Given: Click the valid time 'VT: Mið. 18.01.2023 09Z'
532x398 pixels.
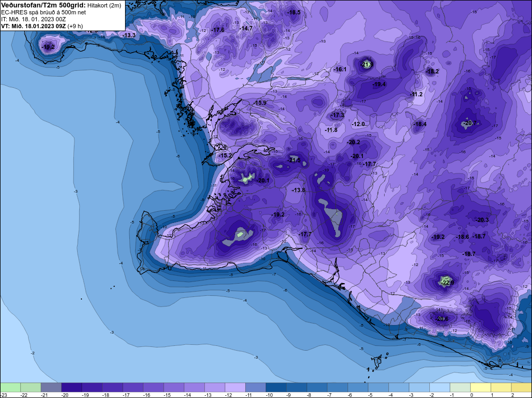Looking at the screenshot, I should 33,26.
